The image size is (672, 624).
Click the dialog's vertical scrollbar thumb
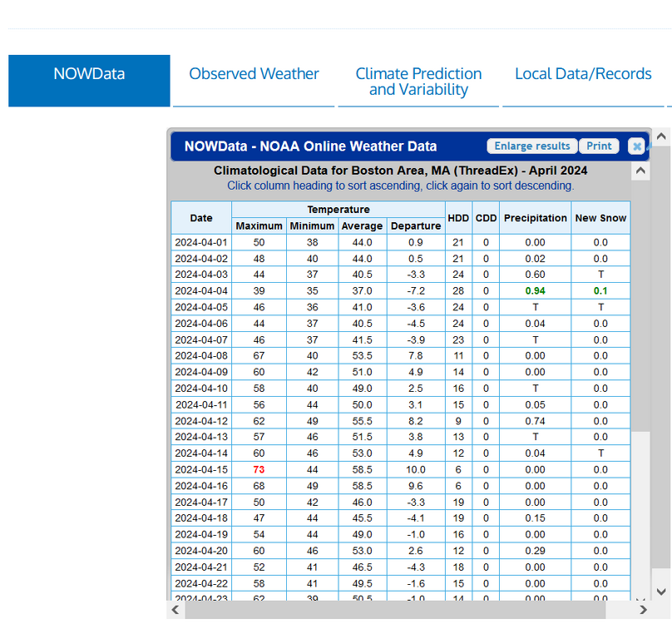coord(640,305)
